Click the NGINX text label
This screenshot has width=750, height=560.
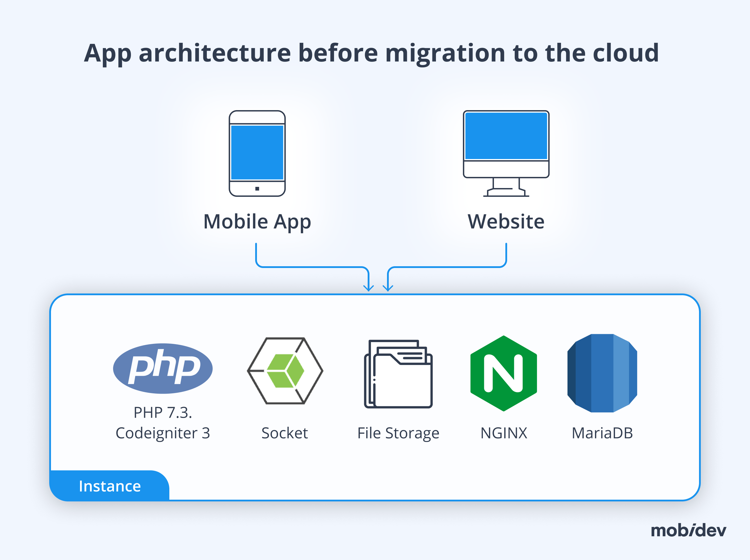504,433
